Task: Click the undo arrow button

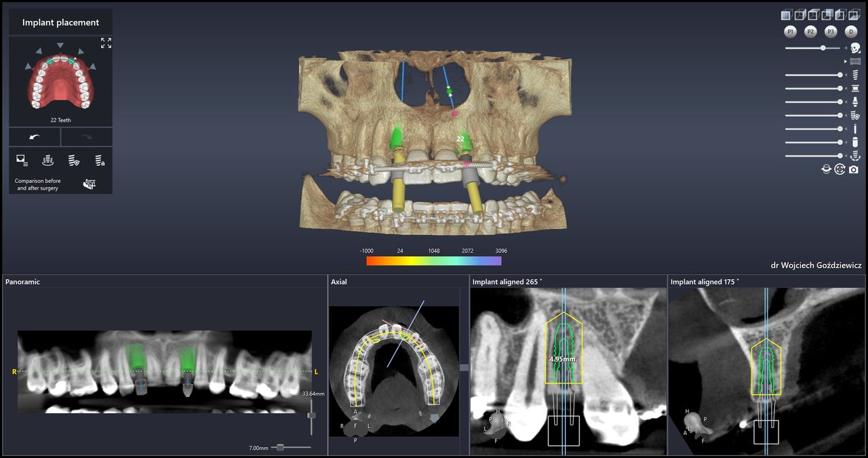Action: 35,137
